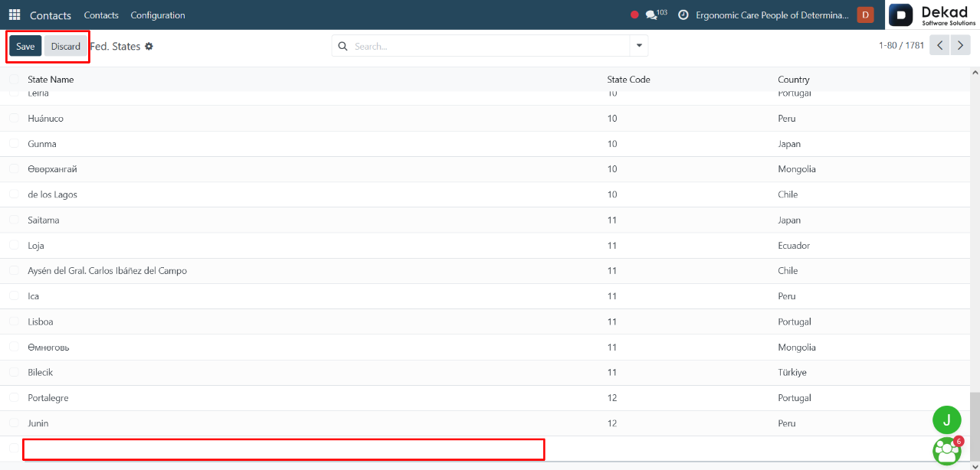
Task: Check the Loja row checkbox
Action: click(x=14, y=245)
